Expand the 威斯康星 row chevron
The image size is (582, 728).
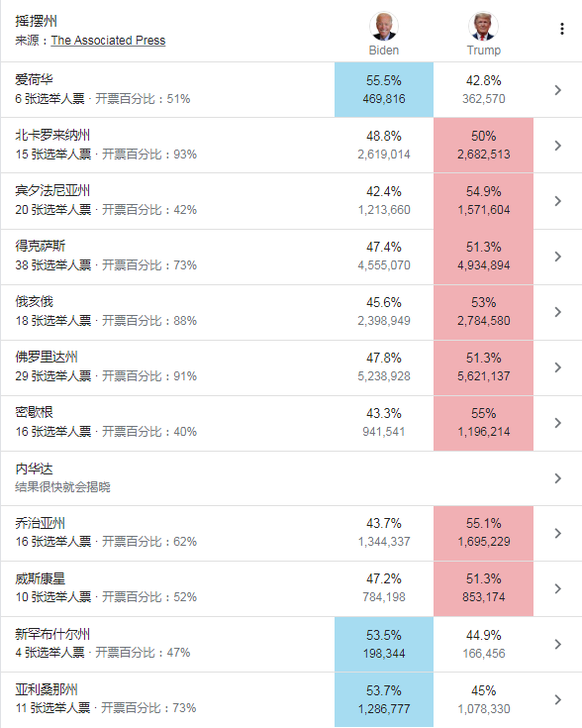[558, 588]
